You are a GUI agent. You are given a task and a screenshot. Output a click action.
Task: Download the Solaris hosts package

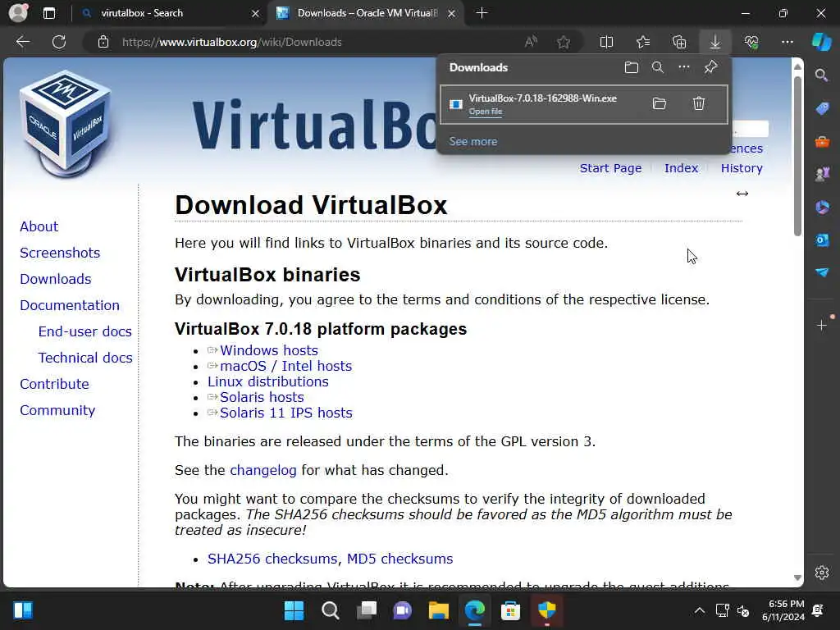click(x=262, y=397)
